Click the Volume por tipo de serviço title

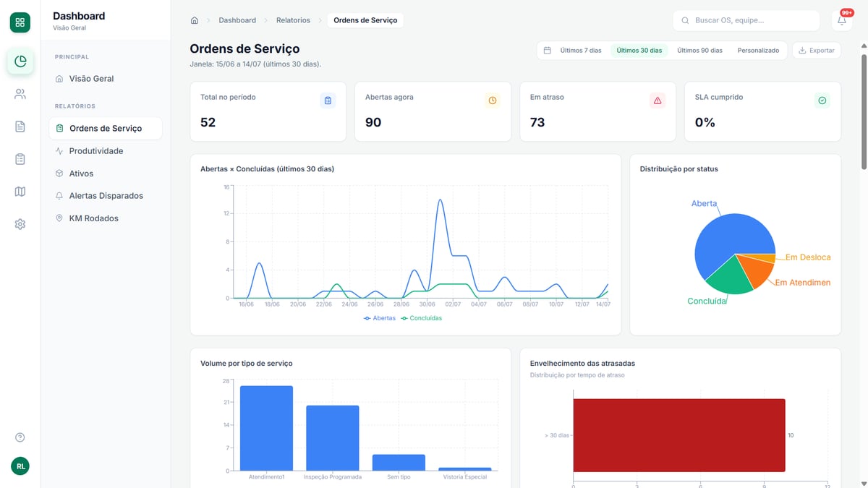tap(247, 363)
